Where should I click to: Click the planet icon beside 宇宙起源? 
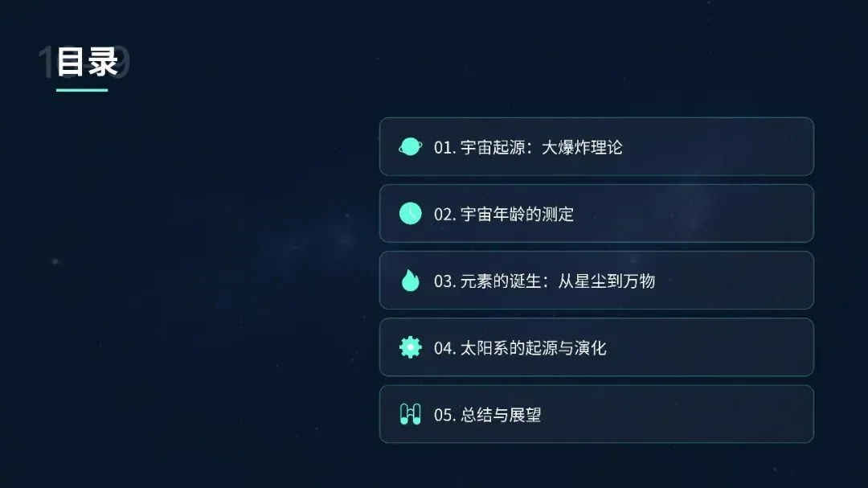[410, 147]
